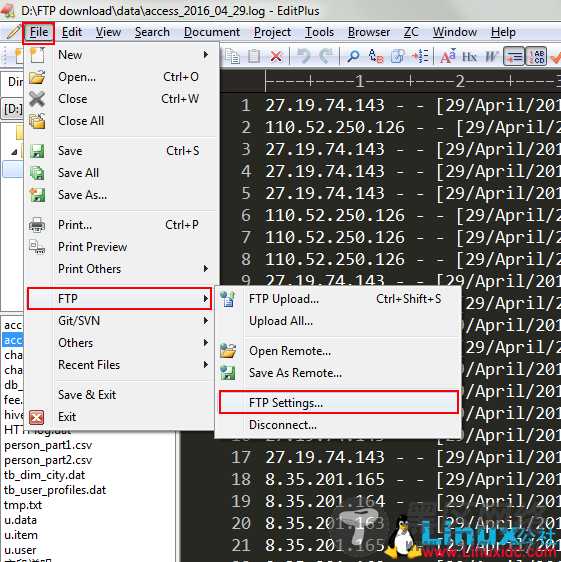Open the ZC menu

pyautogui.click(x=411, y=32)
